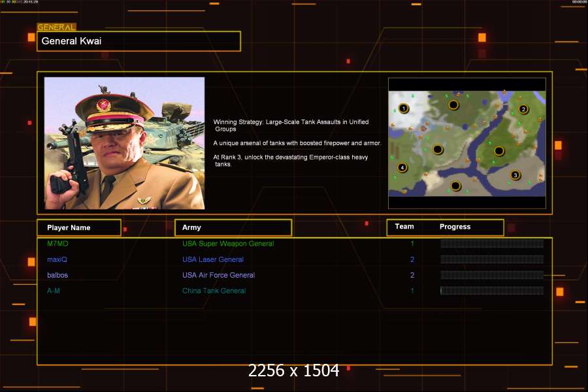Click the General Kwai name field
Screen dimensions: 588x392
coord(139,41)
